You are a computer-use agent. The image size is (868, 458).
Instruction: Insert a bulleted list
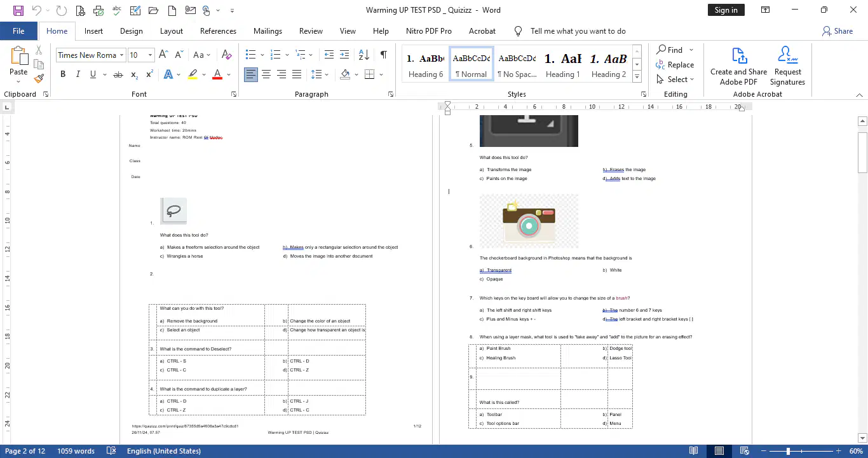[x=250, y=55]
